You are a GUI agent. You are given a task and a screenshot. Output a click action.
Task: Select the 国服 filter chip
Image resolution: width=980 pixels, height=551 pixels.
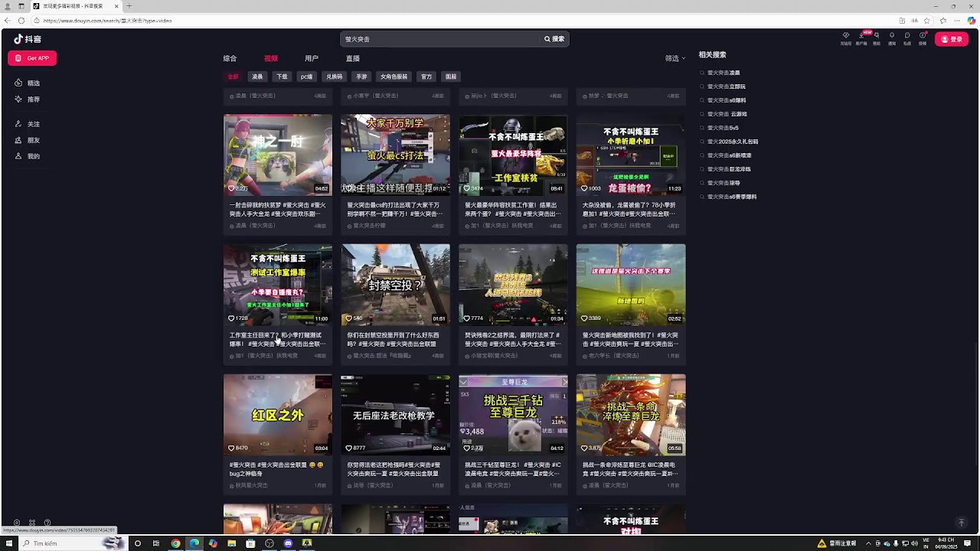point(451,77)
